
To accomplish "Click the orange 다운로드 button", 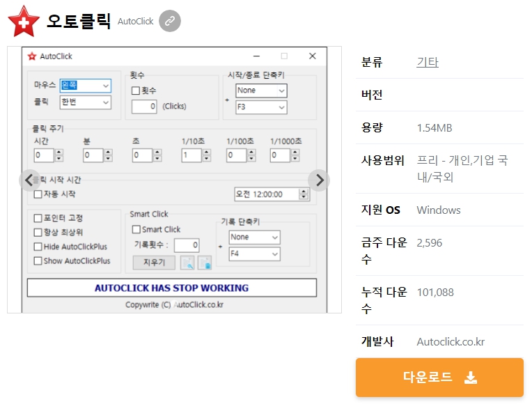I will pyautogui.click(x=439, y=377).
